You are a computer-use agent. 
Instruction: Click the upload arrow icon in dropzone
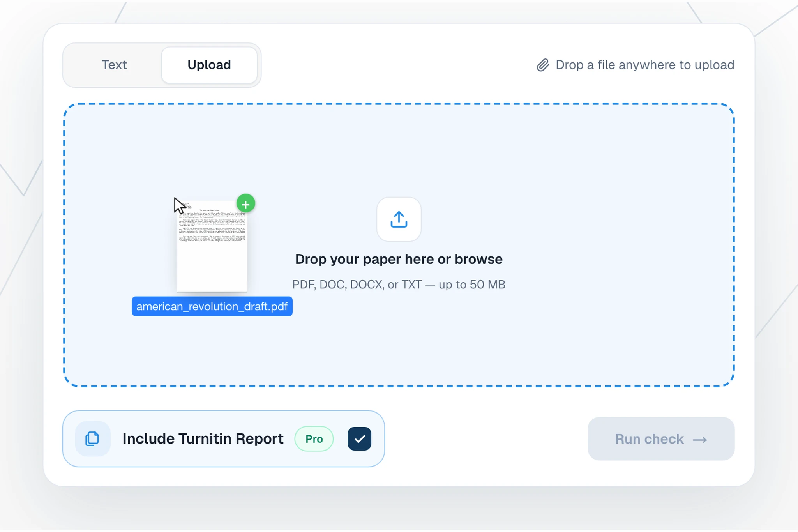pyautogui.click(x=399, y=219)
